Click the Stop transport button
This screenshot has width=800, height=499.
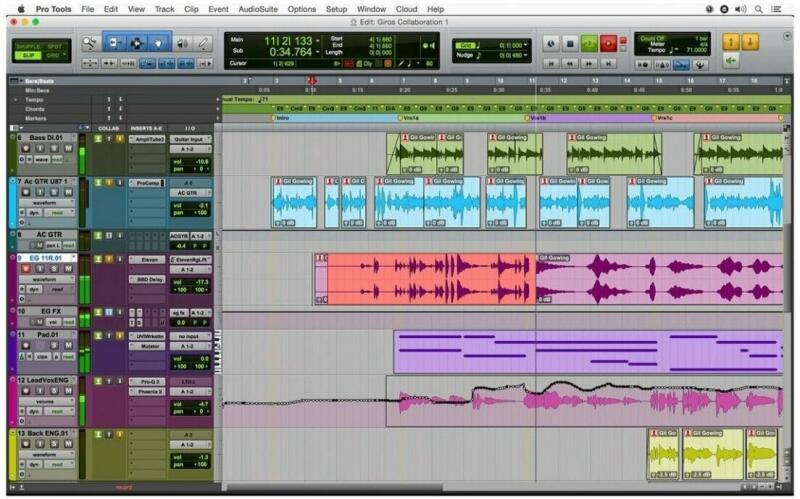click(570, 44)
